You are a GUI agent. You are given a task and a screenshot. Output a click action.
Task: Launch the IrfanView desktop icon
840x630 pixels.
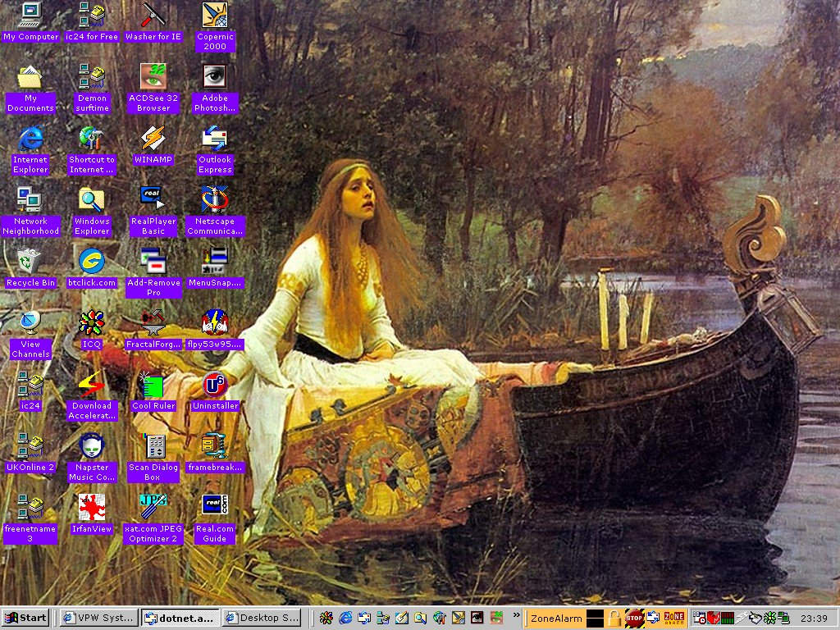click(x=92, y=507)
